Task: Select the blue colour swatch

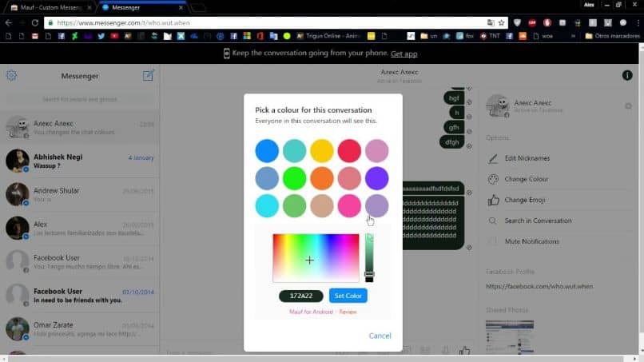Action: 267,151
